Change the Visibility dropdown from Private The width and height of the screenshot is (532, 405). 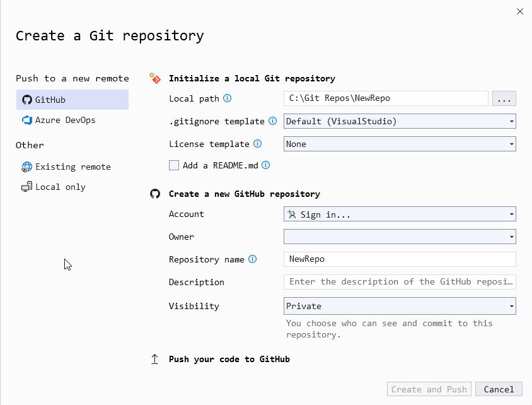point(400,306)
